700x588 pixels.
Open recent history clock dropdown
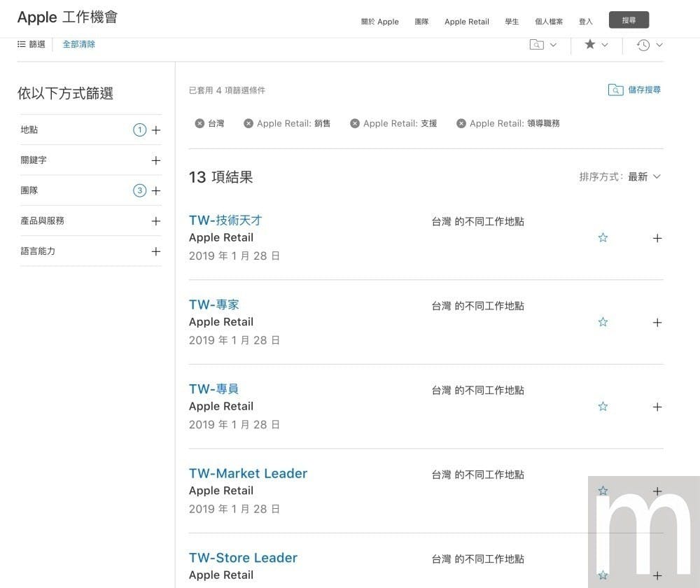point(649,45)
